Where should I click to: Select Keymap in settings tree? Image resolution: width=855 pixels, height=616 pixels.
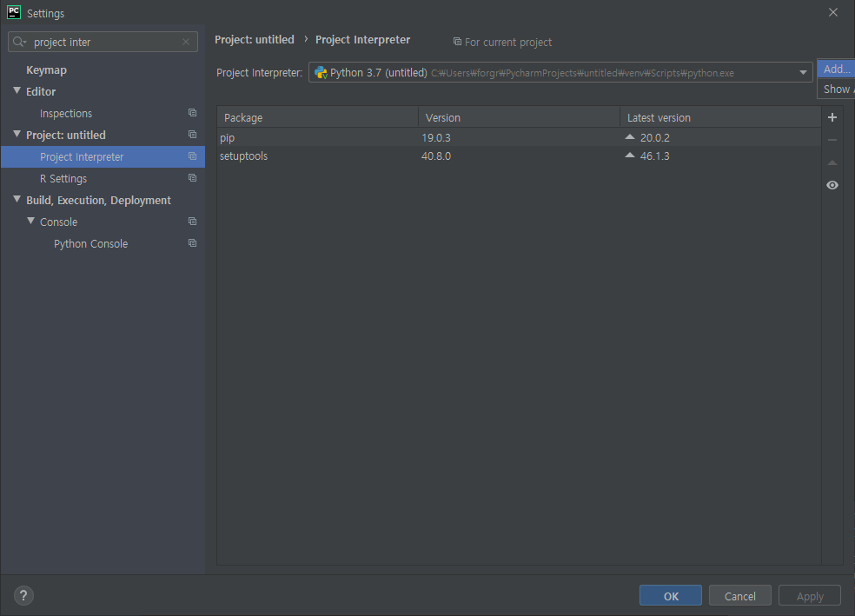point(46,70)
